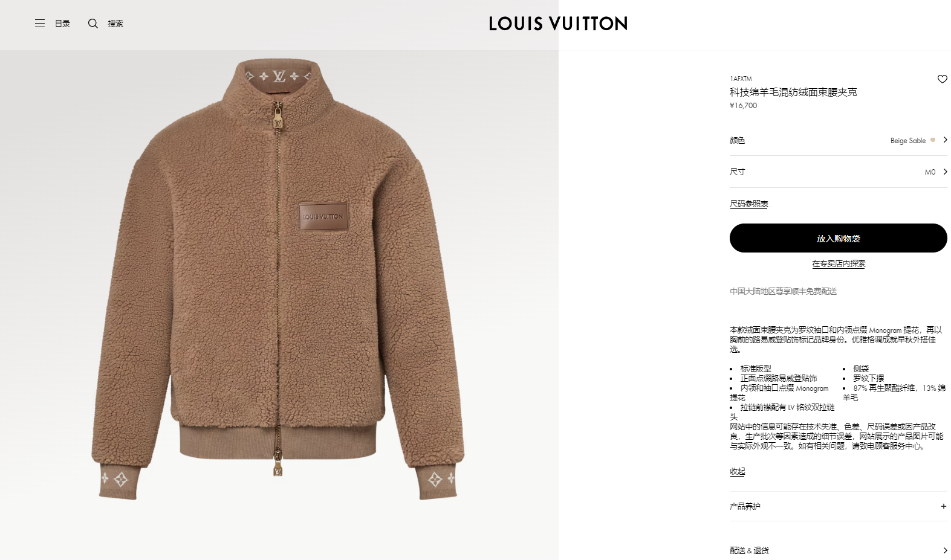
Task: Click the jacket product image
Action: [279, 279]
